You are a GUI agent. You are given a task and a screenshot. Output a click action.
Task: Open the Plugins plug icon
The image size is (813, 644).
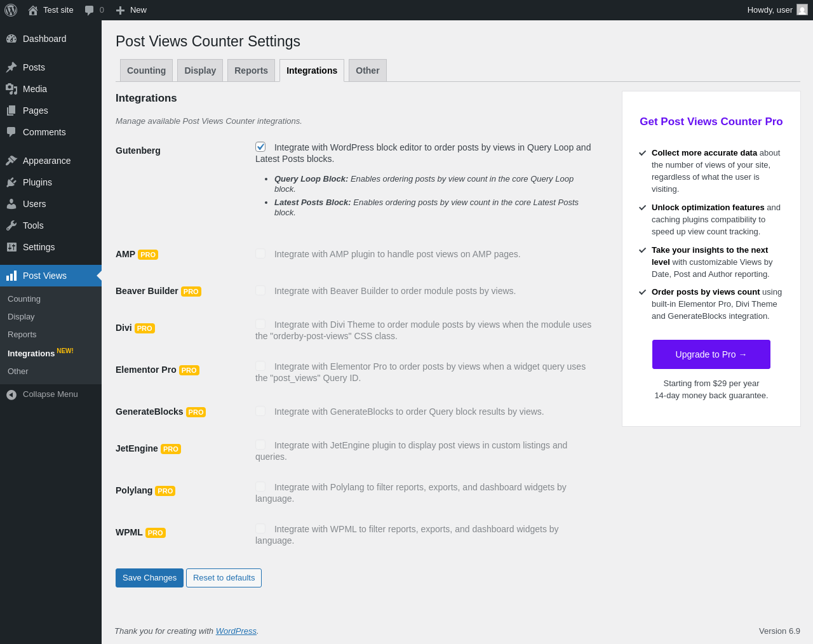click(x=11, y=182)
